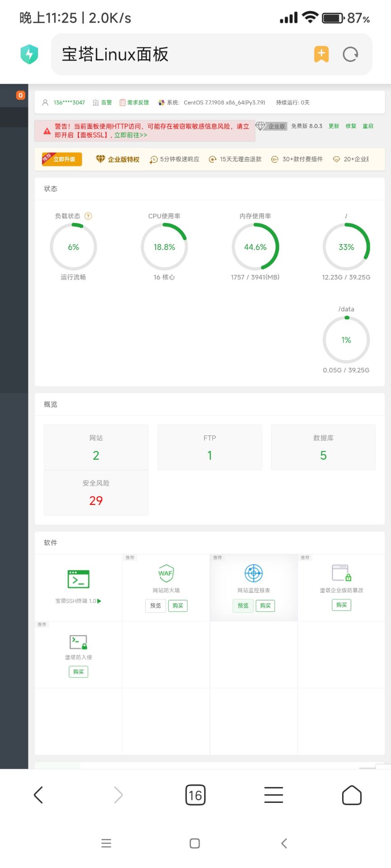
Task: Click the WAF 网站防火墙 shield icon
Action: 166,573
